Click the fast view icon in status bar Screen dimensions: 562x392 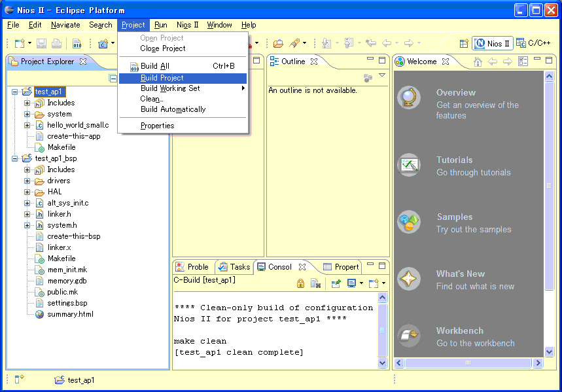19,379
